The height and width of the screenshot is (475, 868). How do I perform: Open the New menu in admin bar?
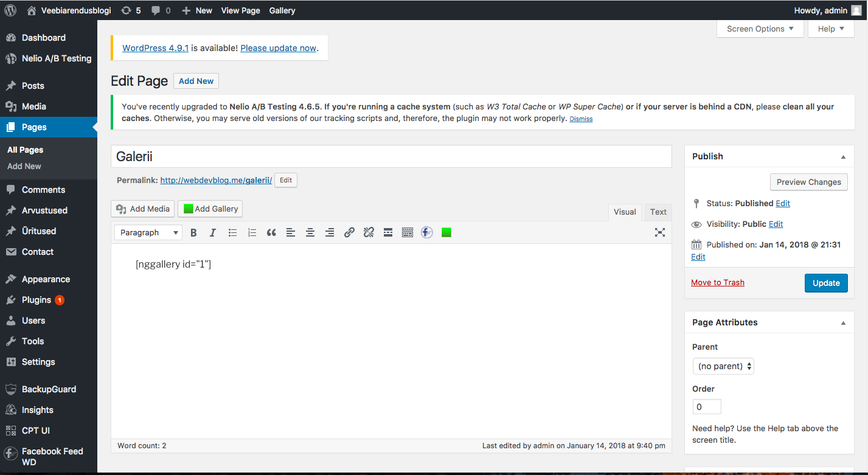(197, 10)
